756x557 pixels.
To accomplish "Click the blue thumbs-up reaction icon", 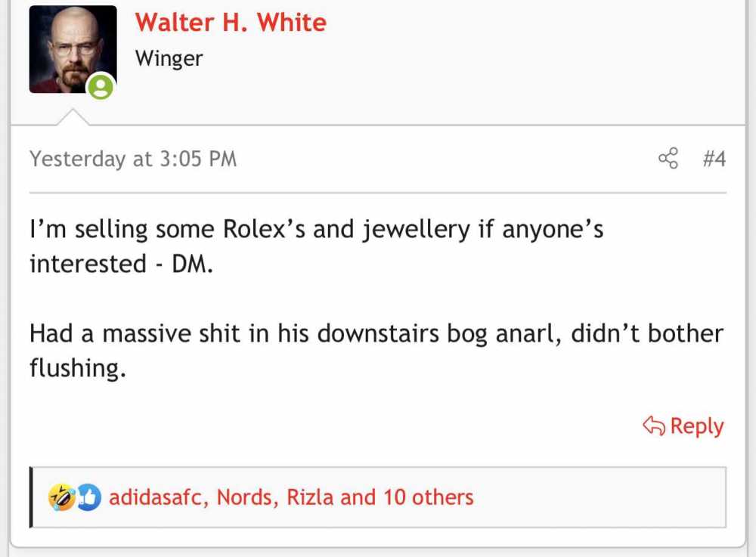I will pos(88,497).
